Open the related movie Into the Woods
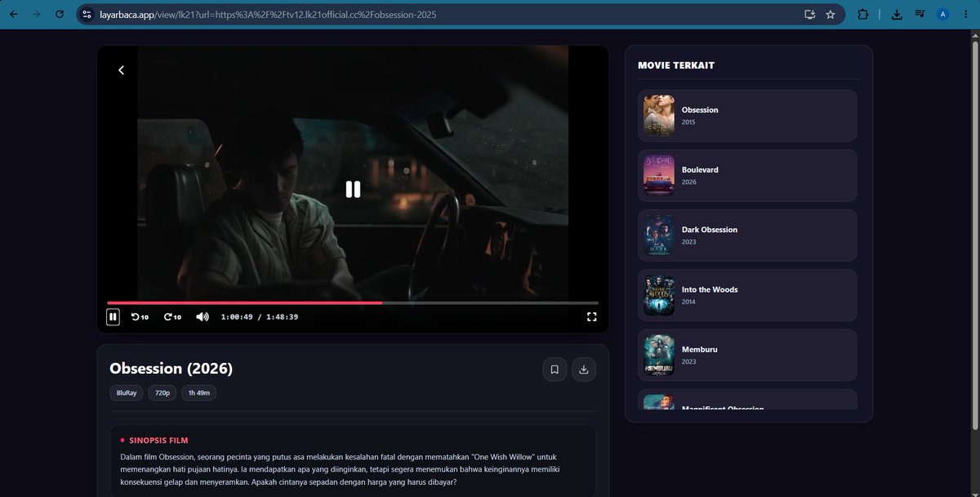Image resolution: width=980 pixels, height=497 pixels. [747, 295]
